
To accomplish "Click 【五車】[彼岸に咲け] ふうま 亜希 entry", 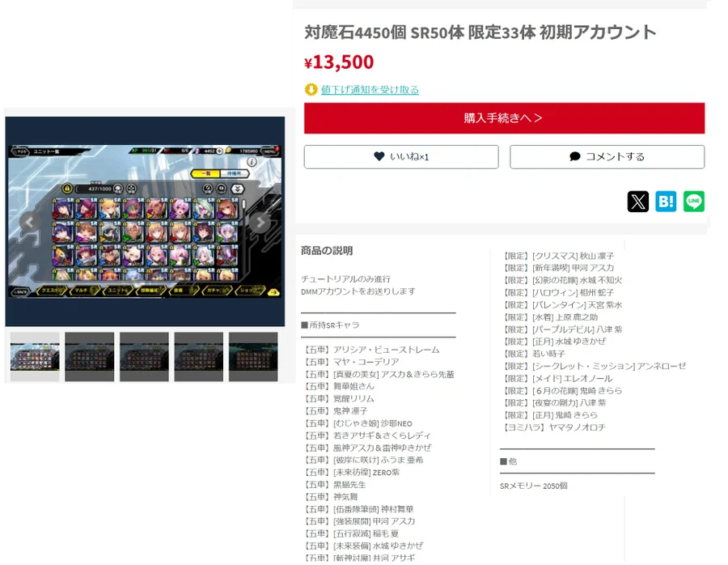I will coord(362,460).
